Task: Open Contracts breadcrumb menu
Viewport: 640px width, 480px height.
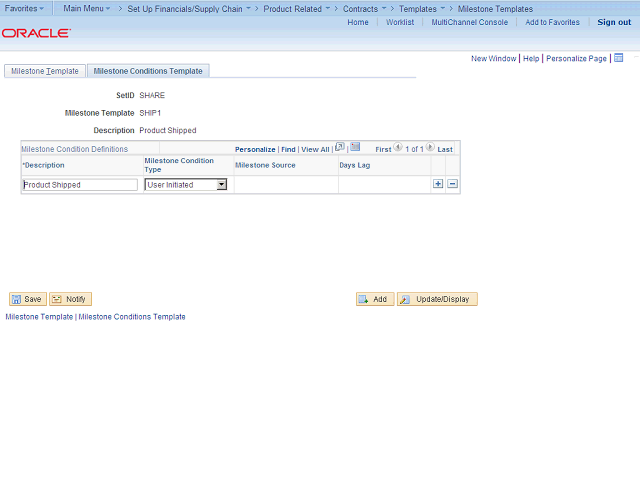Action: tap(364, 9)
